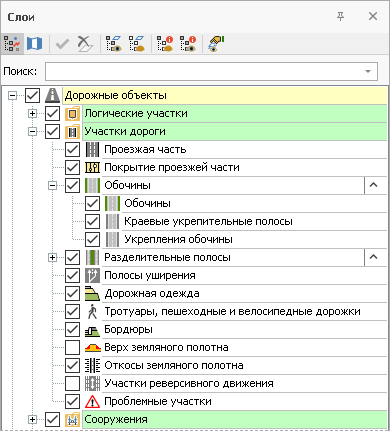Image resolution: width=390 pixels, height=431 pixels.
Task: Pin the Слои panel with the pushpin icon
Action: point(340,16)
